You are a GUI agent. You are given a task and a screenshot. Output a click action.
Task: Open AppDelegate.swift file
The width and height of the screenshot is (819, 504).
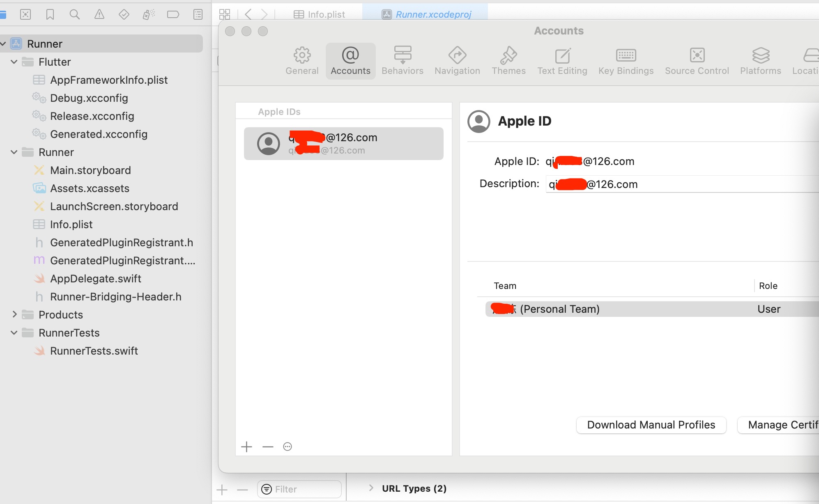point(95,279)
